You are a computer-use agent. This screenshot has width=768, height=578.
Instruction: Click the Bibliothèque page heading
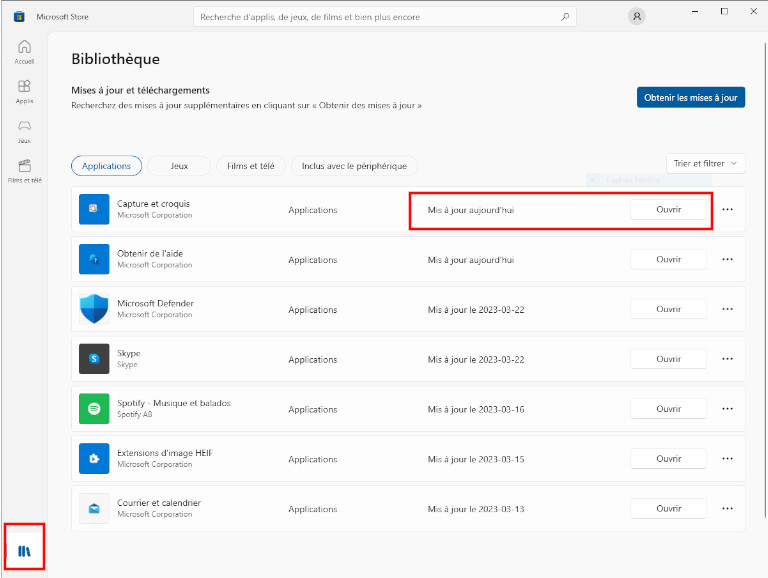(x=116, y=59)
